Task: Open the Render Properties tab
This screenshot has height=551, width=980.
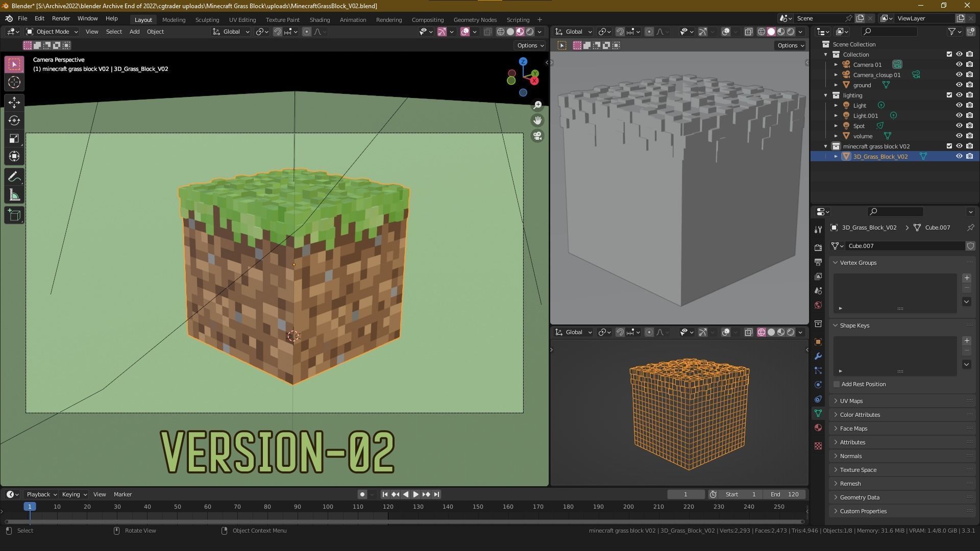Action: [818, 246]
